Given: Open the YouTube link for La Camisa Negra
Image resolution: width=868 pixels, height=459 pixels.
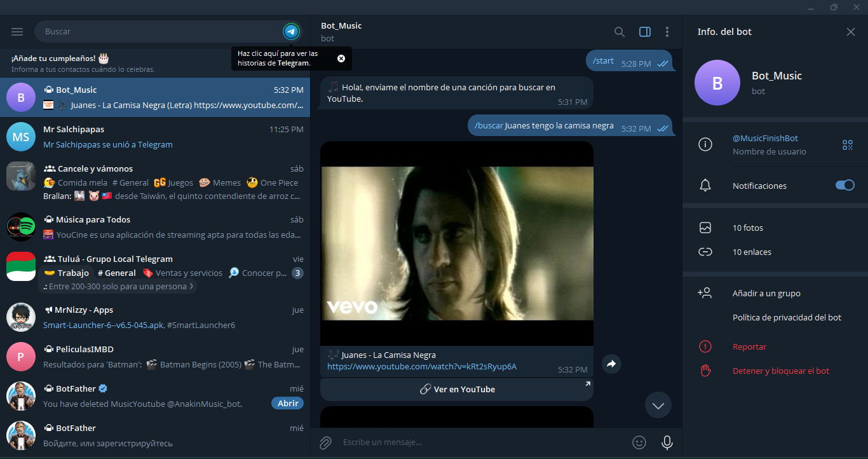Looking at the screenshot, I should click(422, 367).
